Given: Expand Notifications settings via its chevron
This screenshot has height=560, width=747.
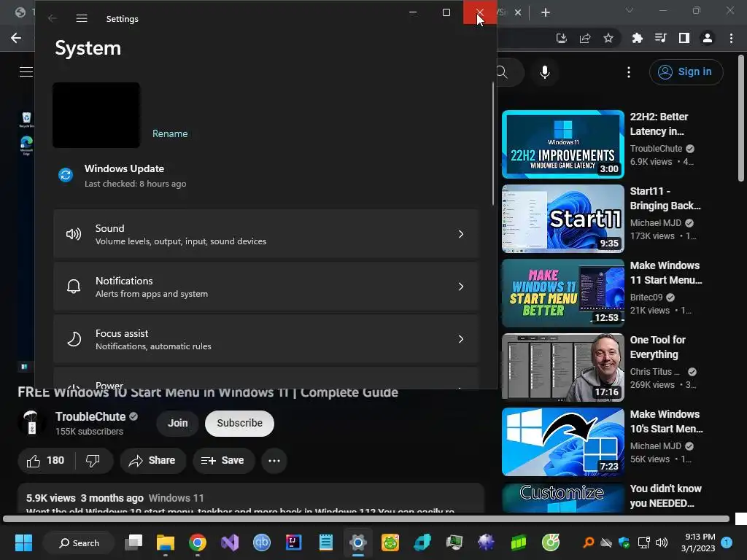Looking at the screenshot, I should tap(461, 287).
